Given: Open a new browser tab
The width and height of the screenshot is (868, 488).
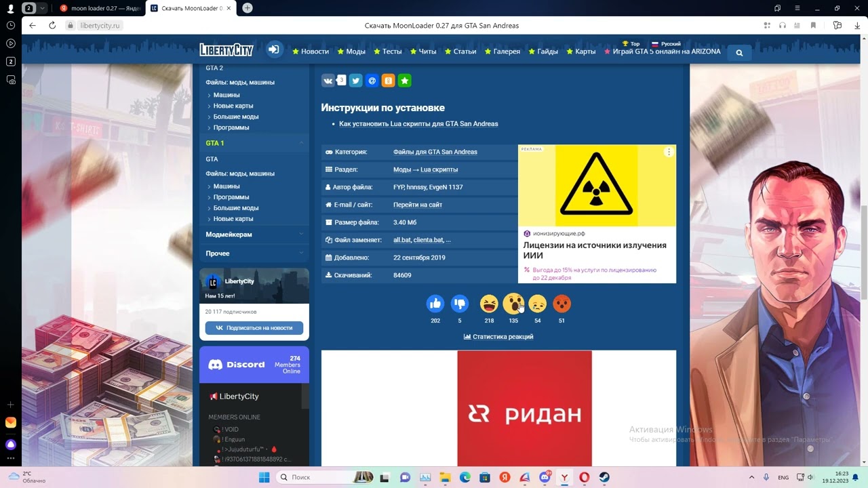Looking at the screenshot, I should pos(248,8).
